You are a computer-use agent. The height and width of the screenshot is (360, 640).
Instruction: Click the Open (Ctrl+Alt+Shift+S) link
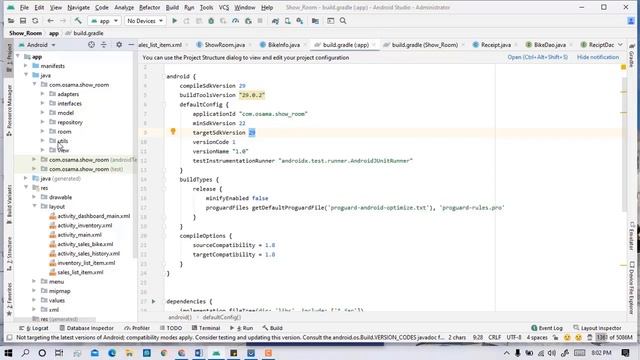(538, 57)
